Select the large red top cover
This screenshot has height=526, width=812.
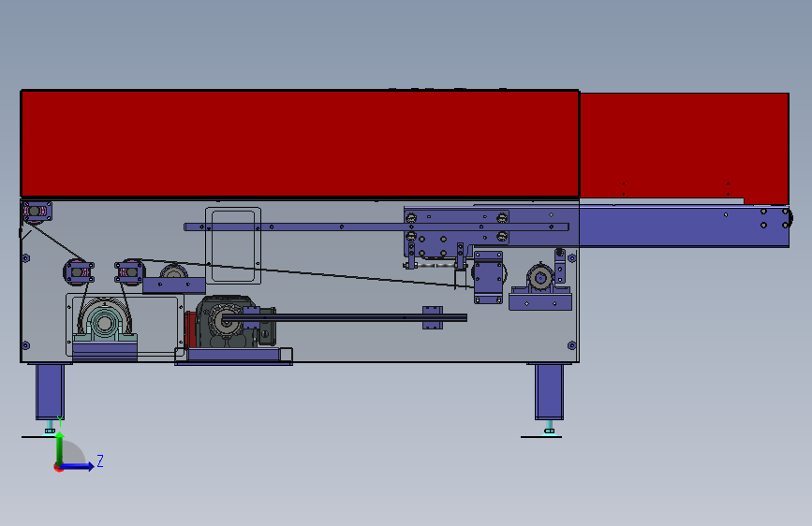300,144
